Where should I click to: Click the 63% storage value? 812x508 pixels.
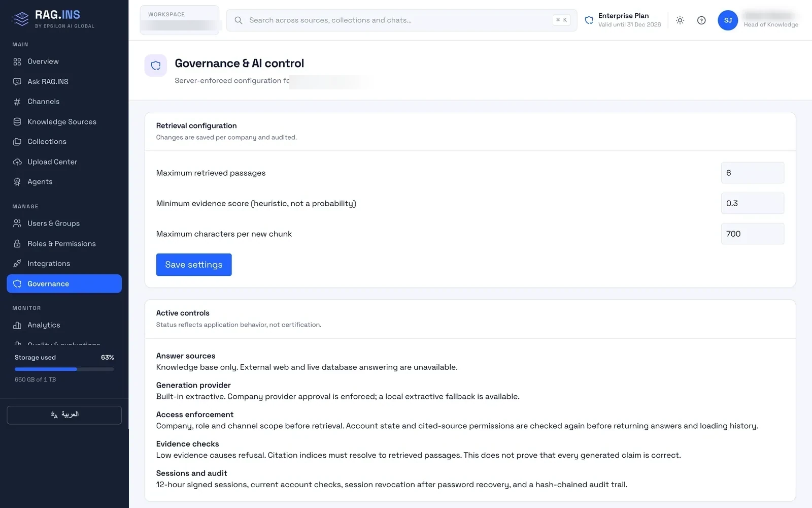108,358
